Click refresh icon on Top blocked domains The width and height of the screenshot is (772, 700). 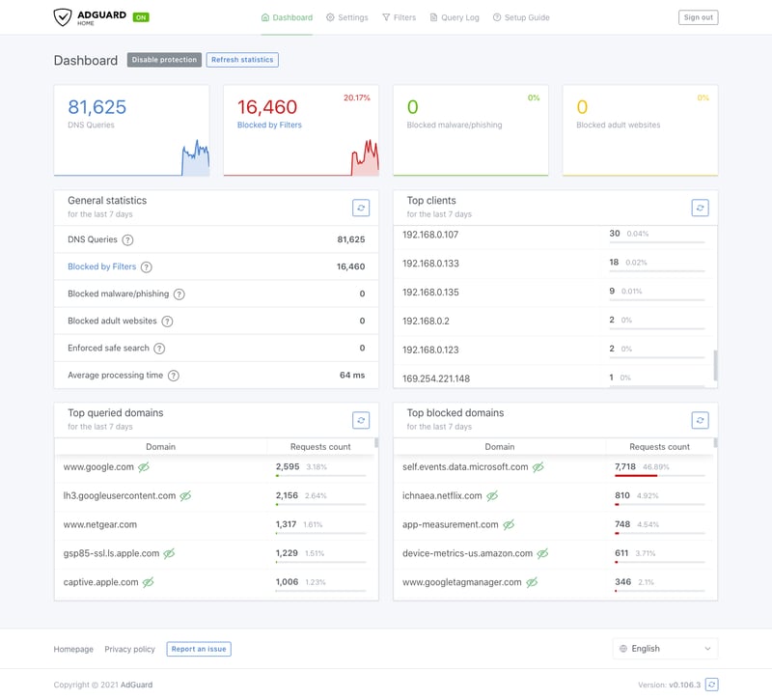click(x=701, y=420)
